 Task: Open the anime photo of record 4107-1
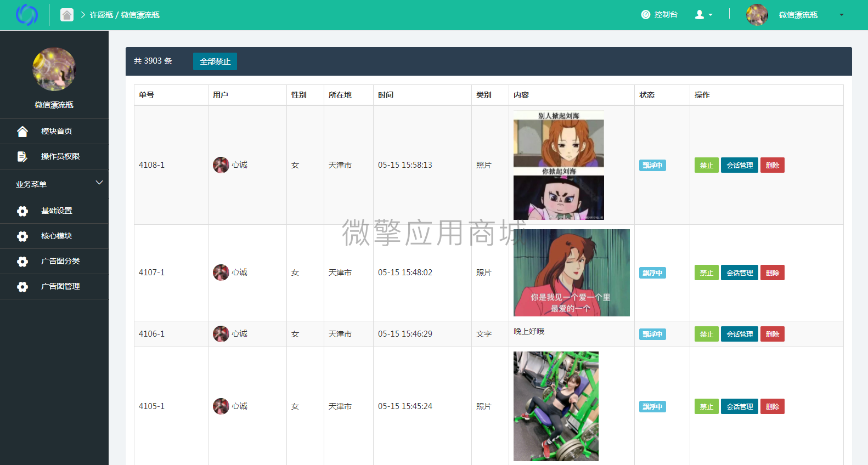[x=572, y=273]
